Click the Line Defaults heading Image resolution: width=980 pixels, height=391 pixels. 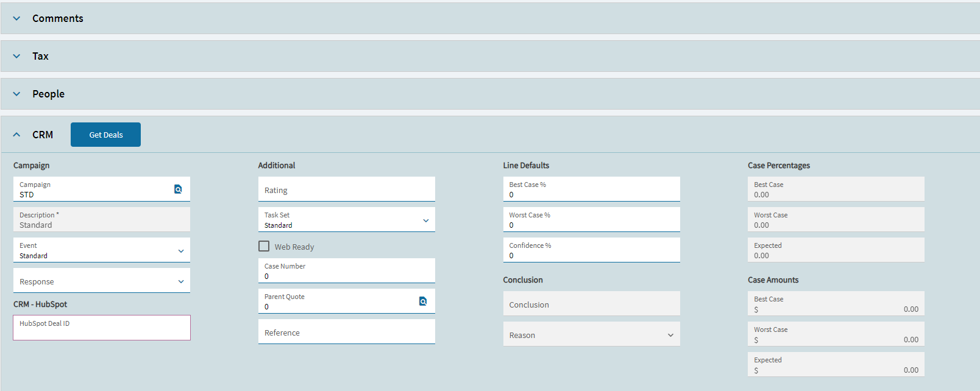[526, 165]
